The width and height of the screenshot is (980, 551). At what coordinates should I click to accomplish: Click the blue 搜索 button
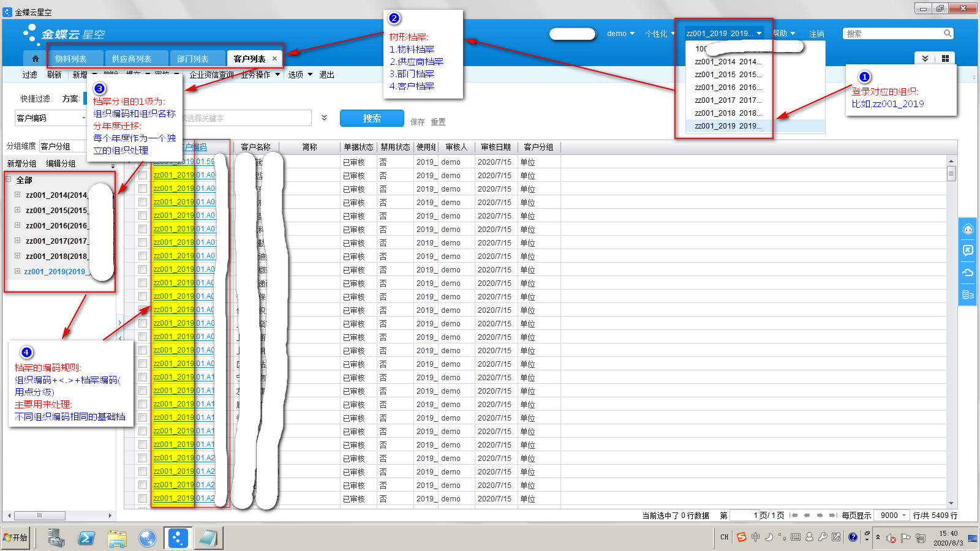pos(372,118)
